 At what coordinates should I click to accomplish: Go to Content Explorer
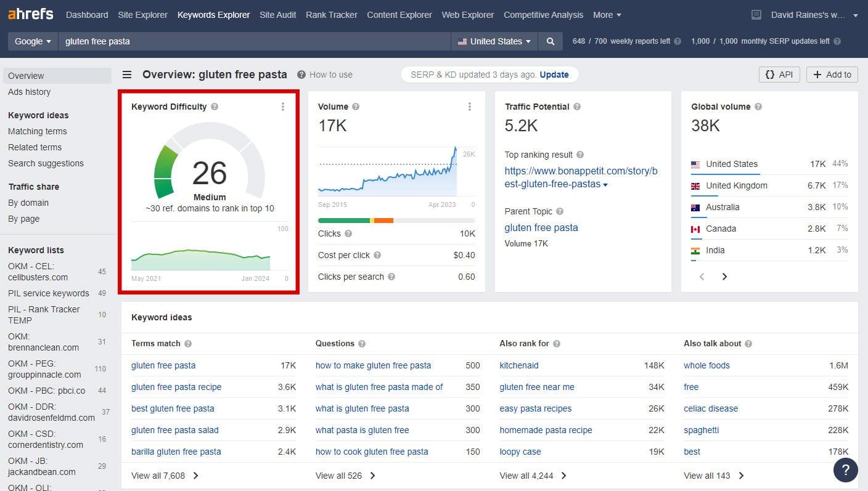point(399,15)
